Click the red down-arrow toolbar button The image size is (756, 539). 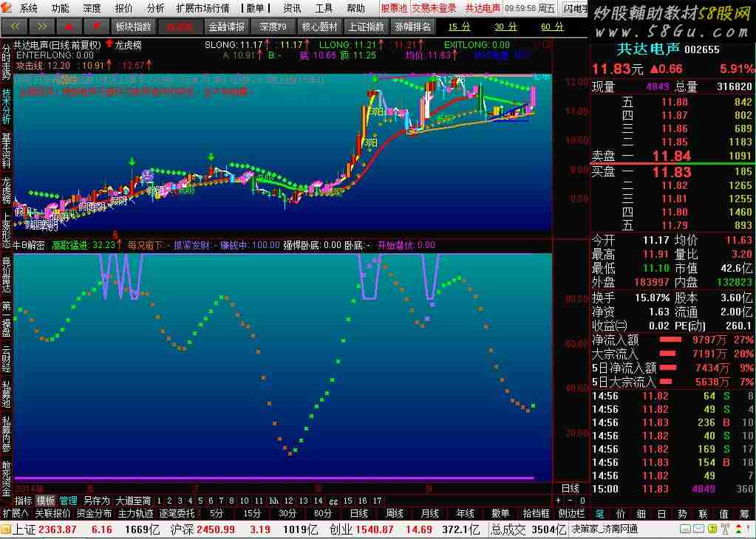click(97, 27)
